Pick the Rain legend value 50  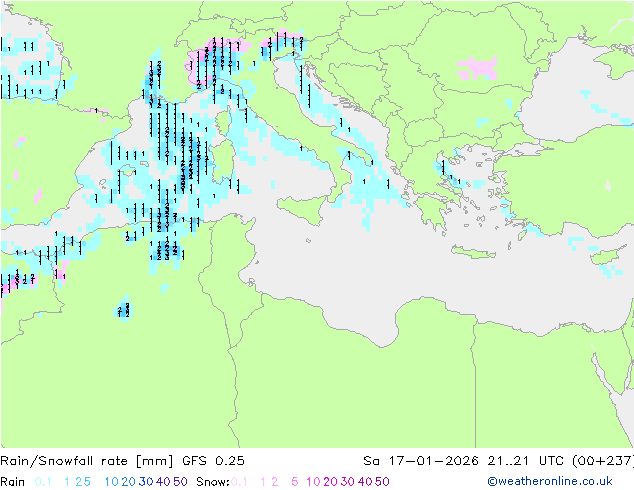point(180,482)
